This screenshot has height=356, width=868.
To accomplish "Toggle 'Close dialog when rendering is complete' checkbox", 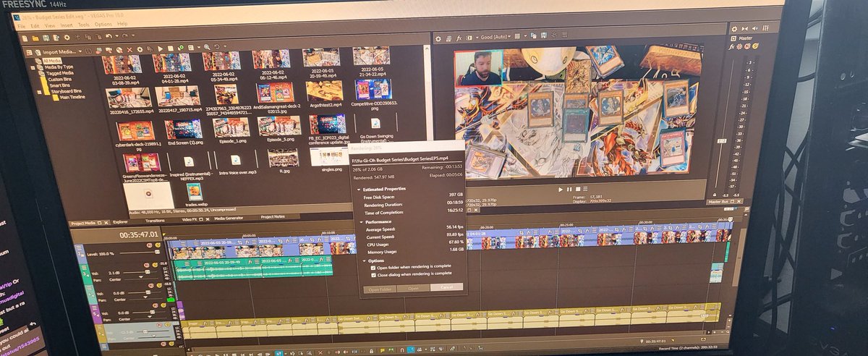I will 373,275.
